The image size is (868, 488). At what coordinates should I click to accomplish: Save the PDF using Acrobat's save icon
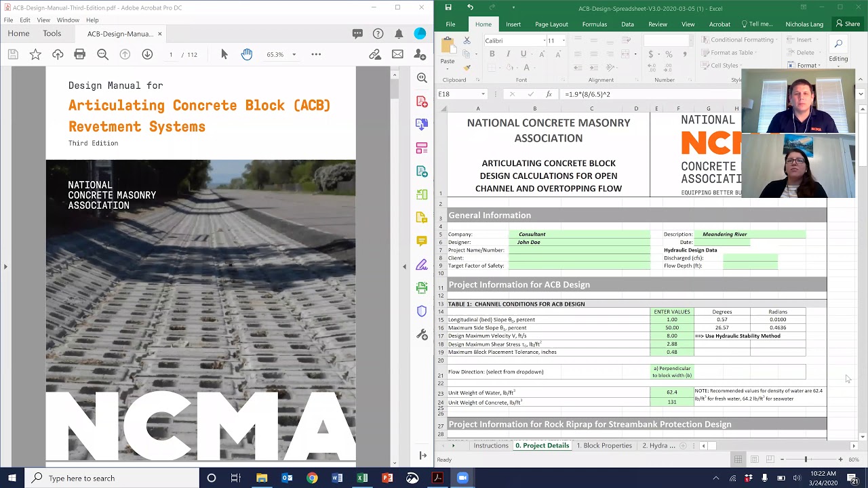(x=13, y=54)
